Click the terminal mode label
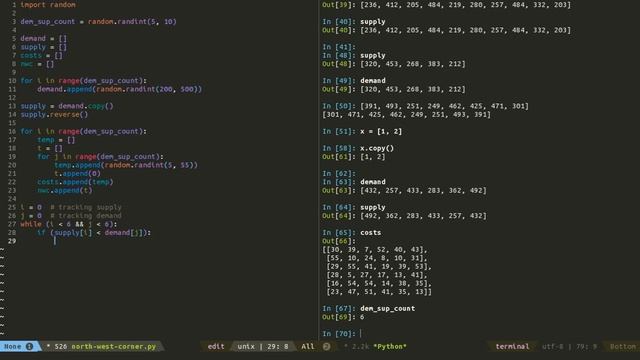 [512, 347]
